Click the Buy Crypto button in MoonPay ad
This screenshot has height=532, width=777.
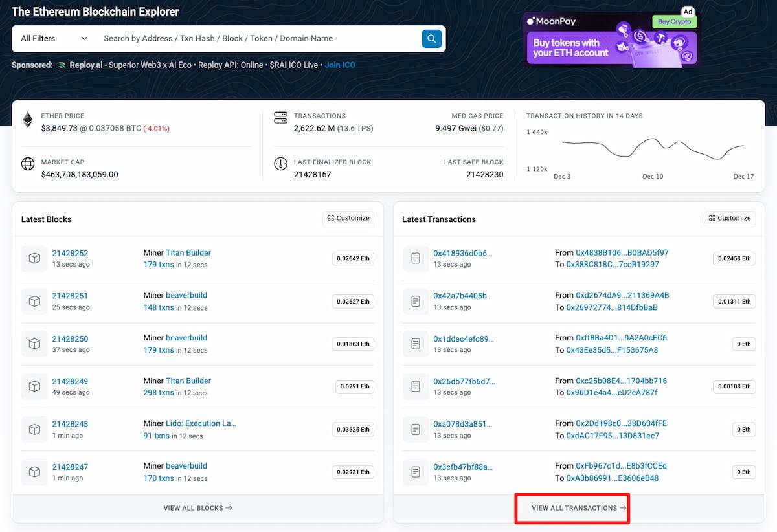click(x=673, y=21)
